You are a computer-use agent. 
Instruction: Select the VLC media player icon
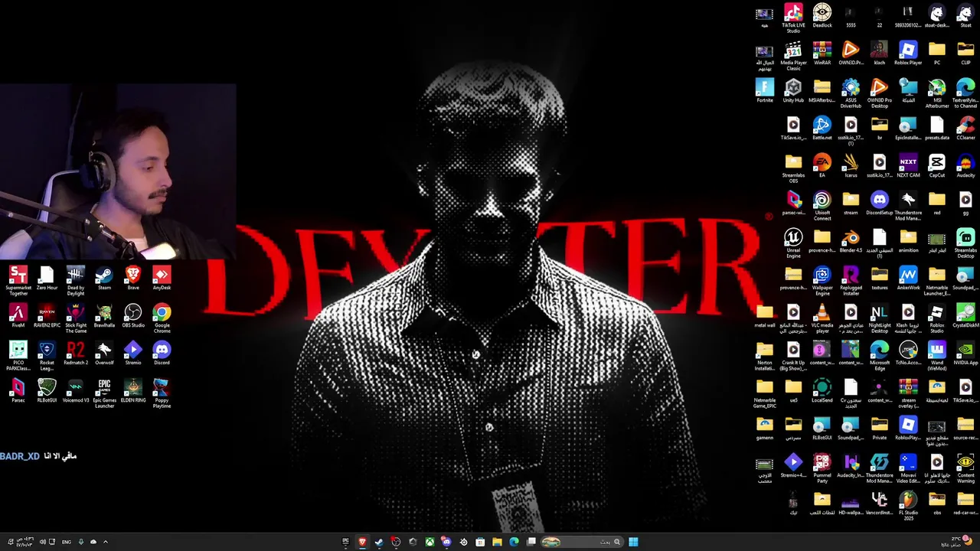pyautogui.click(x=822, y=318)
